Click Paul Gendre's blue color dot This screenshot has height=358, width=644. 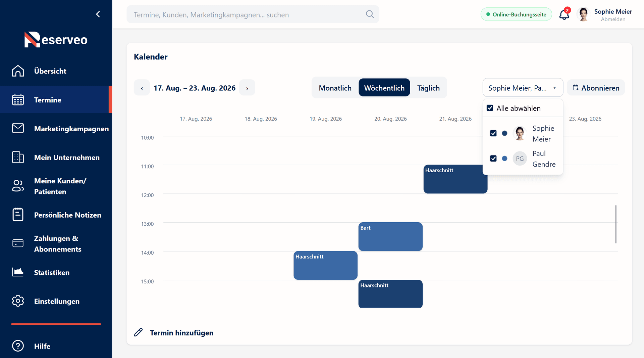point(504,159)
